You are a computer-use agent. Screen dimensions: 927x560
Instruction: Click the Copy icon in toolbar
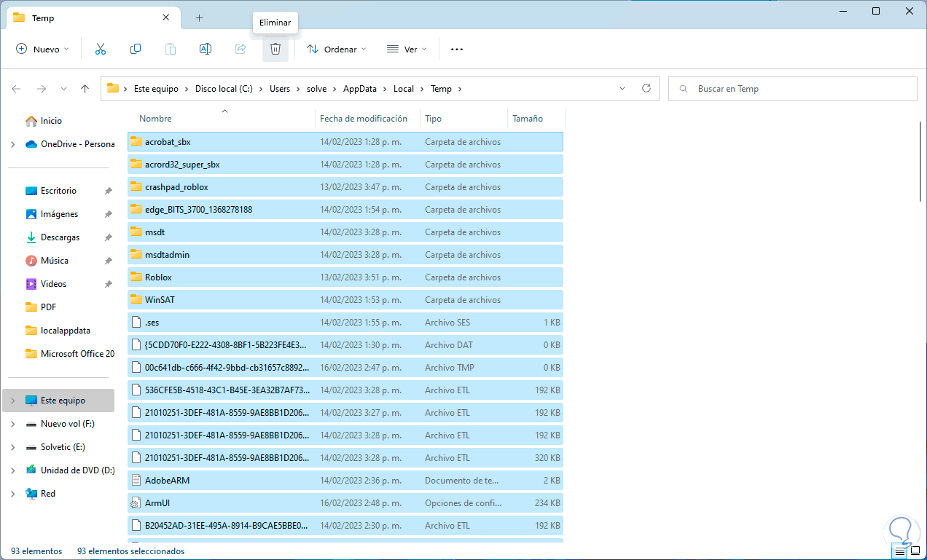coord(136,49)
